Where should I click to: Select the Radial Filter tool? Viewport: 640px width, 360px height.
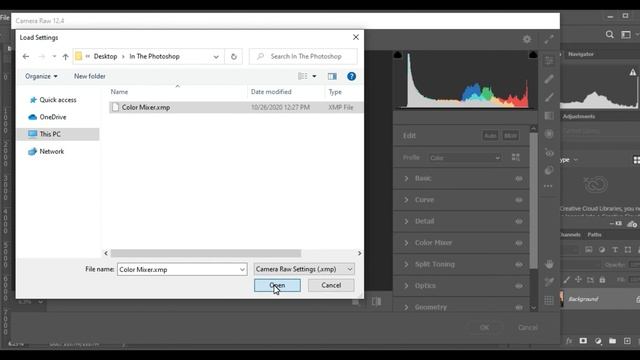click(x=549, y=134)
